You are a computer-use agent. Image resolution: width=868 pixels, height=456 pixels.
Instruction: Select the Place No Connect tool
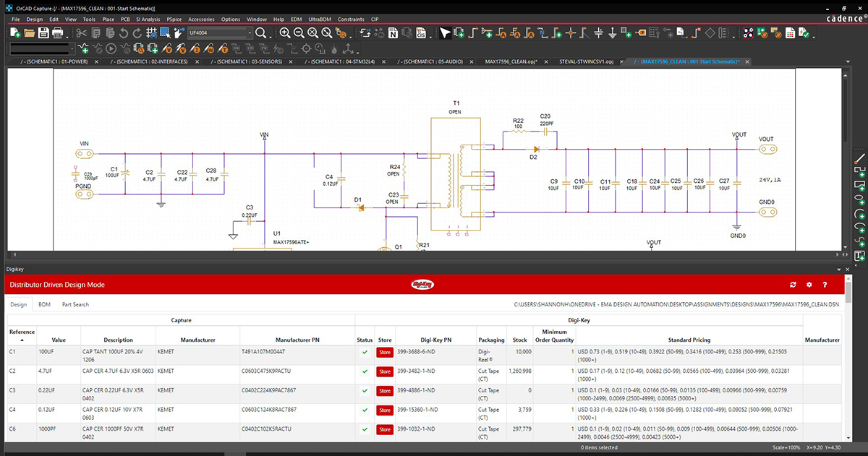[x=696, y=32]
